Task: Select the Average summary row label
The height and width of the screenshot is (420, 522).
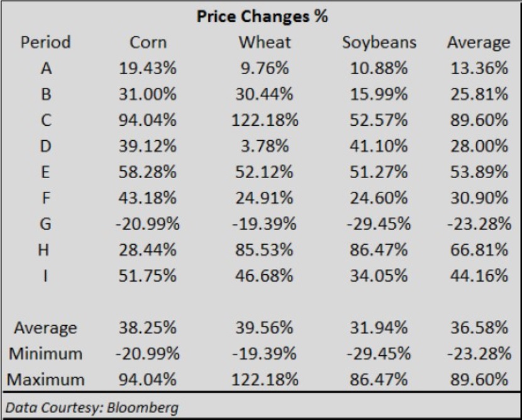Action: click(x=46, y=328)
